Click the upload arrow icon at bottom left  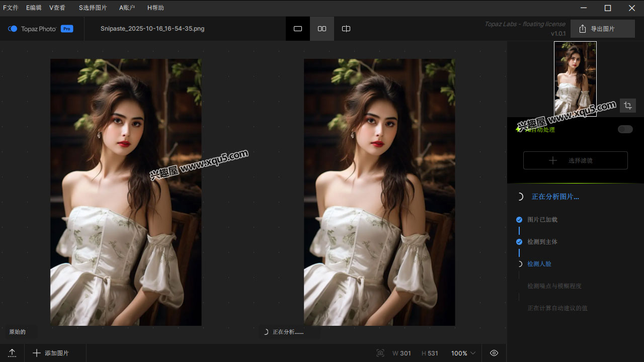pyautogui.click(x=13, y=353)
